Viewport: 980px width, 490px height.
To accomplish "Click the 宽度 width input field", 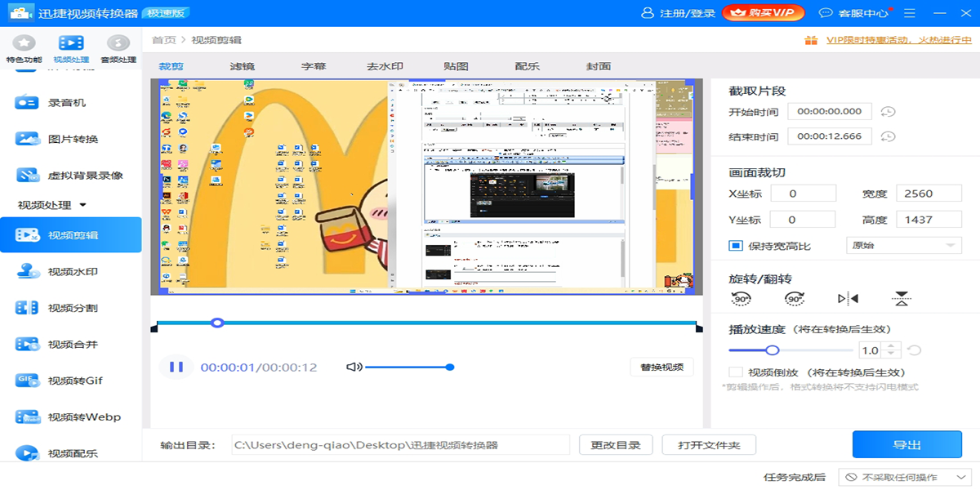I will [x=929, y=194].
